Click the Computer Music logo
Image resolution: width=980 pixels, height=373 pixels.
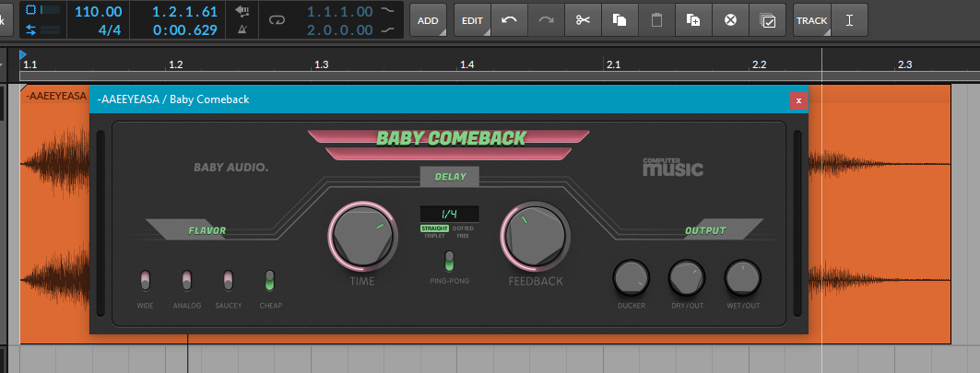click(673, 167)
